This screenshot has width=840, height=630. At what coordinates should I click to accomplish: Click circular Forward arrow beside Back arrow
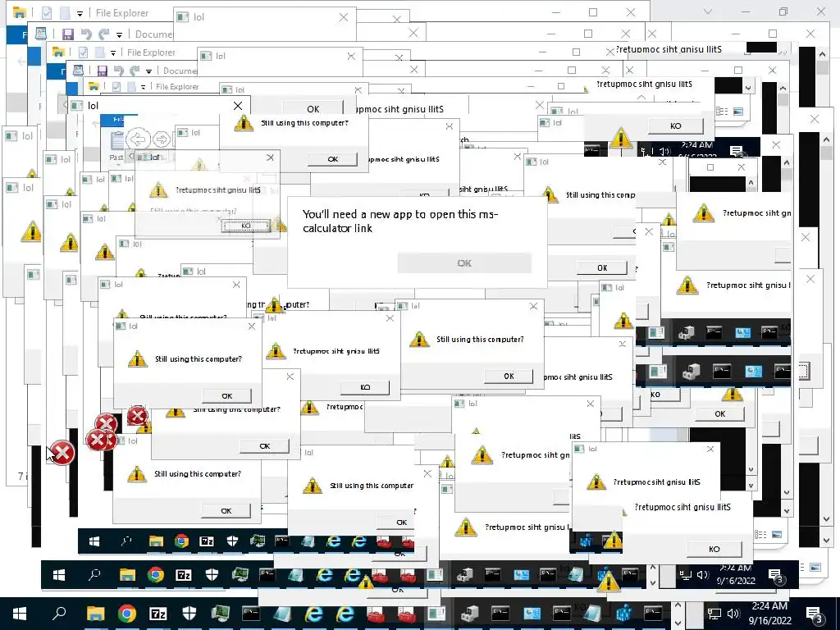[x=162, y=139]
